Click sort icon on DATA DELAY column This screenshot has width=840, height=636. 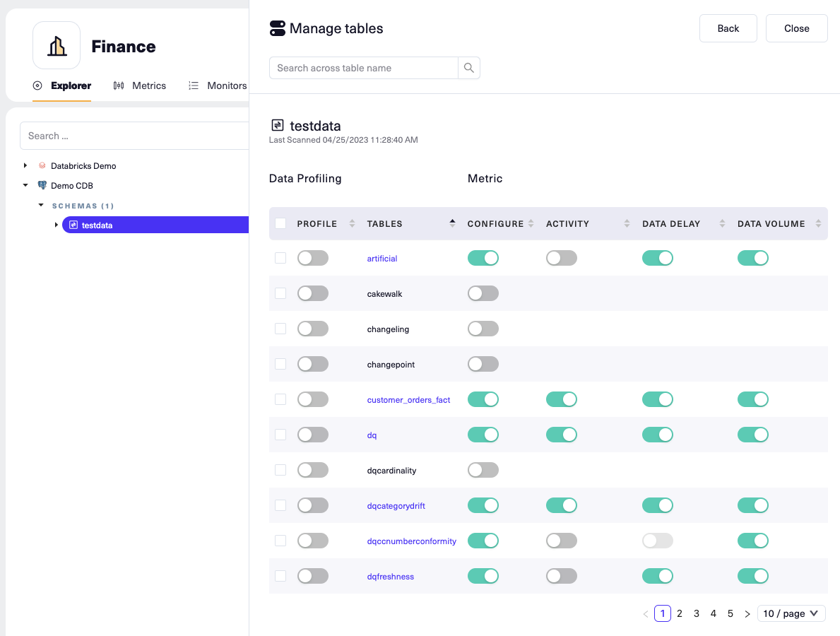click(722, 224)
